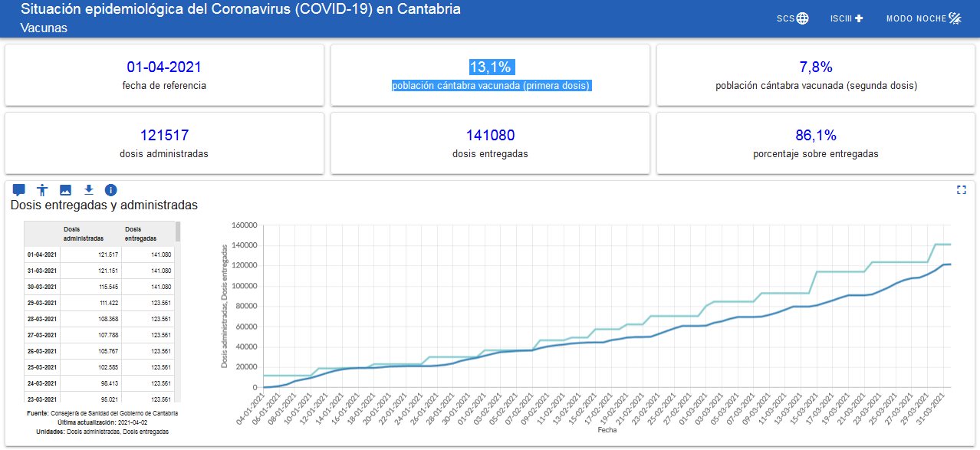980x450 pixels.
Task: Click the 'fecha de referencia' label
Action: tap(164, 85)
